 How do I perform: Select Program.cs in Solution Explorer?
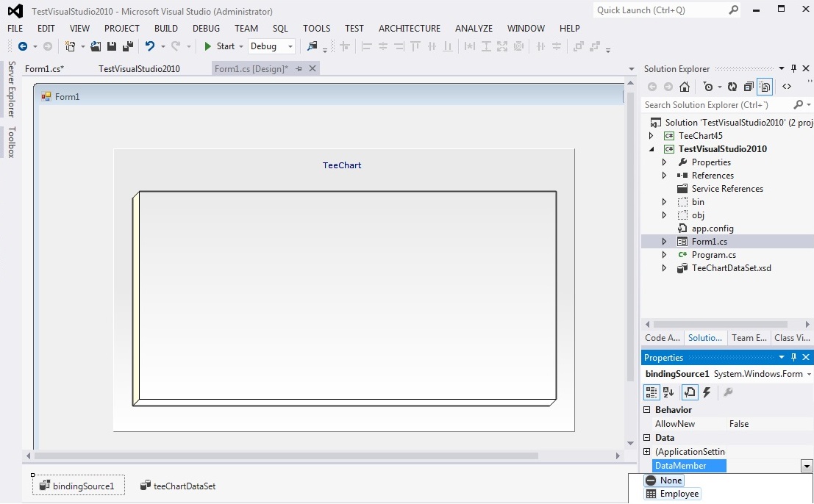(x=714, y=255)
